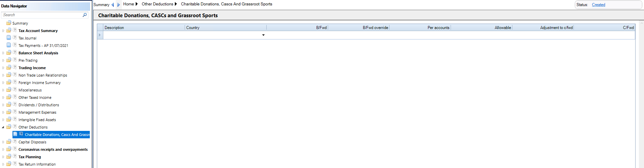Image resolution: width=644 pixels, height=168 pixels.
Task: Expand the Pre-Trading node arrow
Action: point(3,60)
